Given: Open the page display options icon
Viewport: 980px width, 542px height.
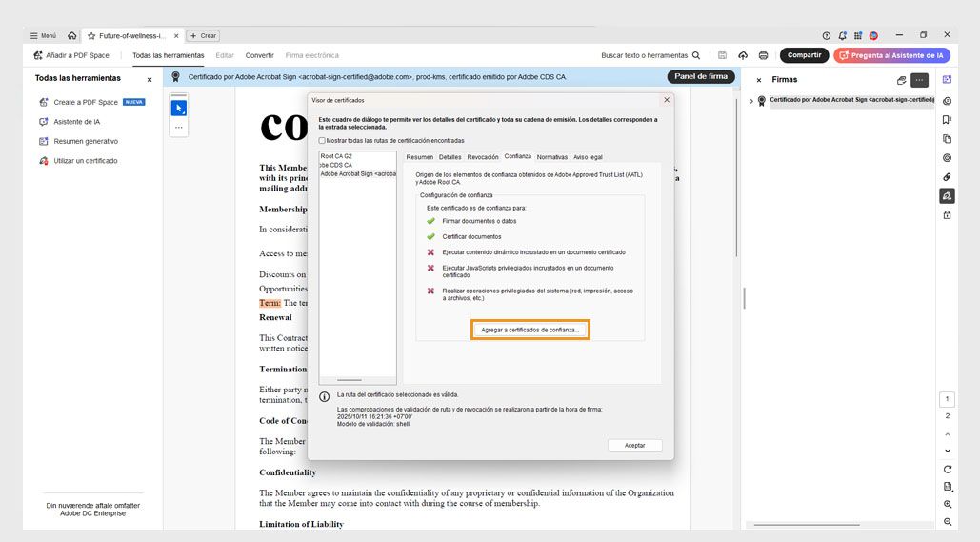Looking at the screenshot, I should [x=947, y=487].
